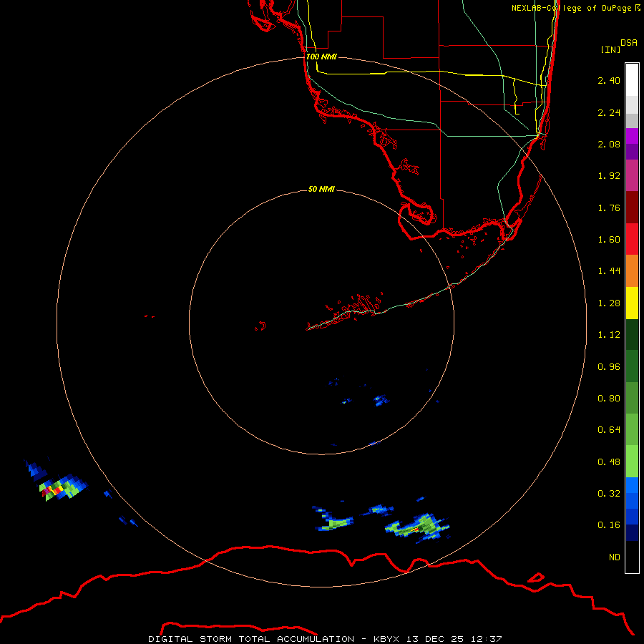The height and width of the screenshot is (644, 644).
Task: Select the 1.92 legend value
Action: click(x=609, y=176)
